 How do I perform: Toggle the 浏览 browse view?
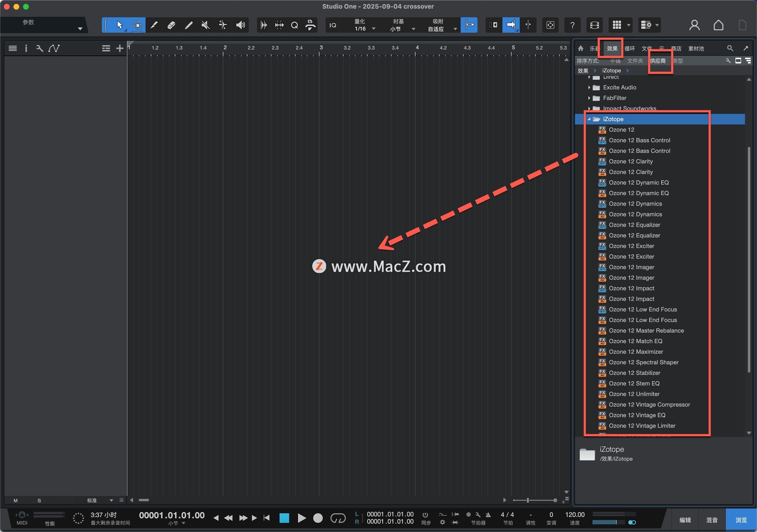(x=741, y=520)
